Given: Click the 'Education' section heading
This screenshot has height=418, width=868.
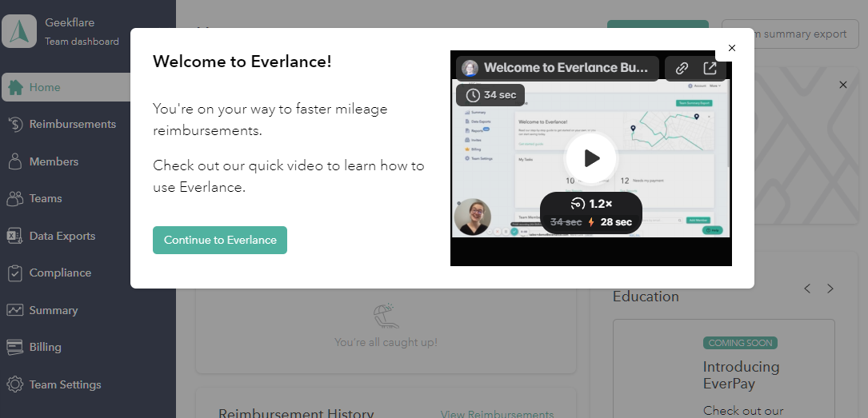Looking at the screenshot, I should 646,297.
